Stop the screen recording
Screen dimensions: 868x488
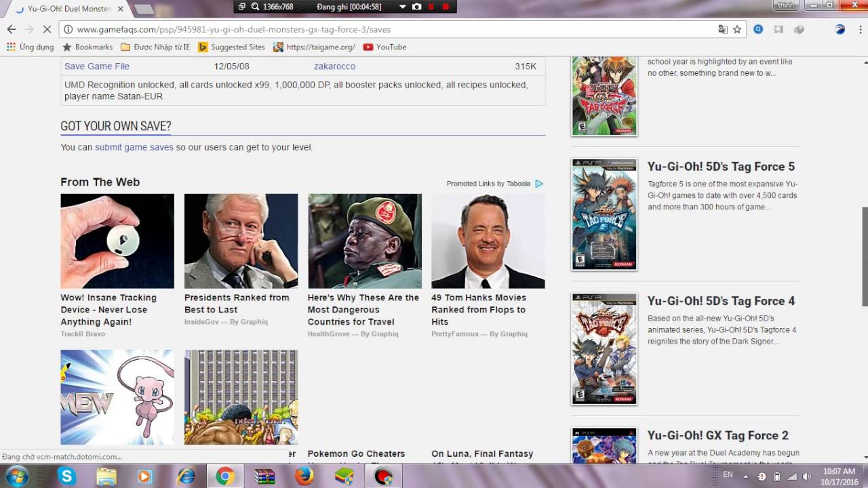446,6
